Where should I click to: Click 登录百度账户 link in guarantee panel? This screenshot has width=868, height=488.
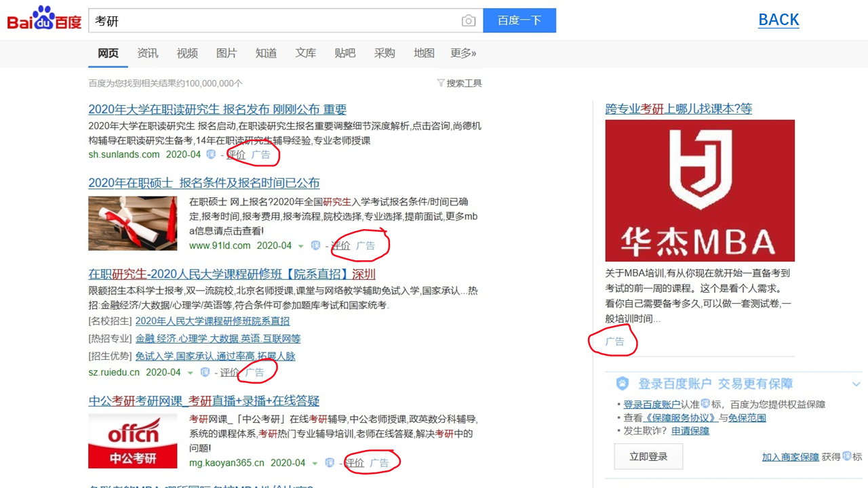point(651,404)
